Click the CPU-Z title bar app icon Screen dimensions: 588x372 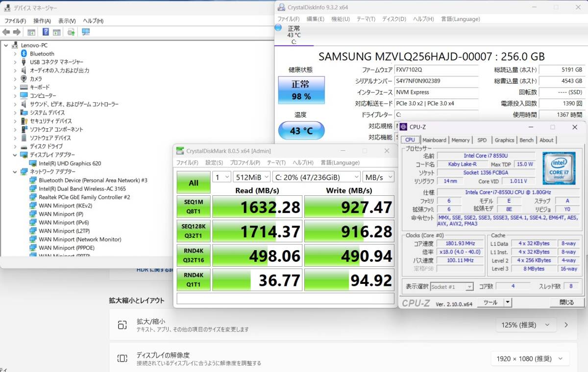(x=403, y=127)
